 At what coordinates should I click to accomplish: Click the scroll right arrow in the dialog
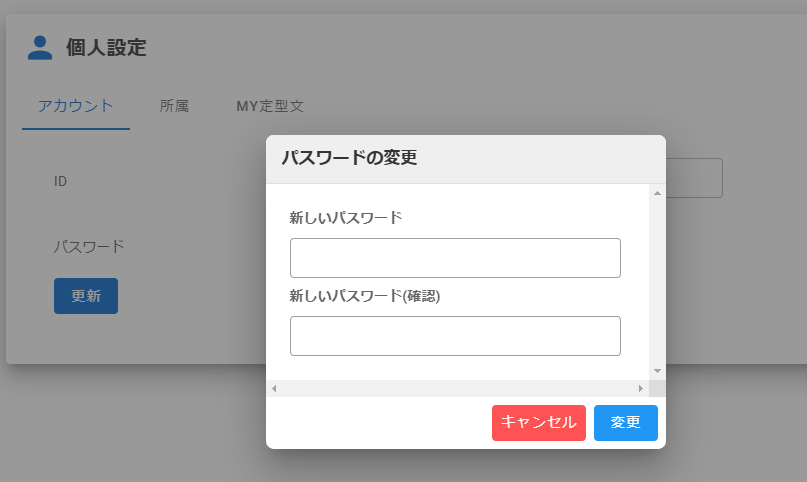[641, 388]
